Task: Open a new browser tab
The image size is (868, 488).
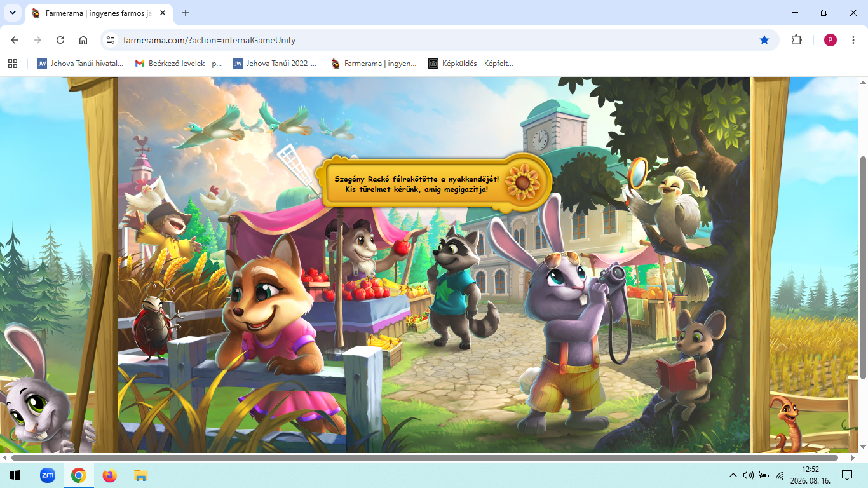Action: (186, 13)
